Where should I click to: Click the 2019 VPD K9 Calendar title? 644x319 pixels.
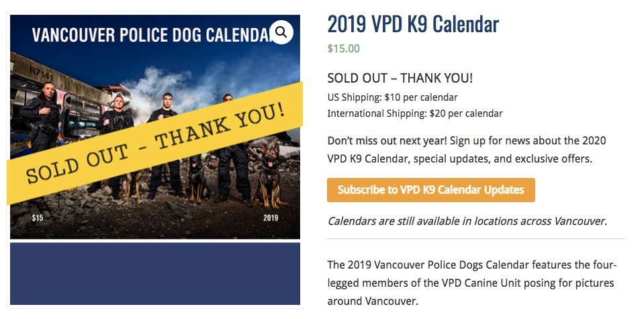coord(413,24)
